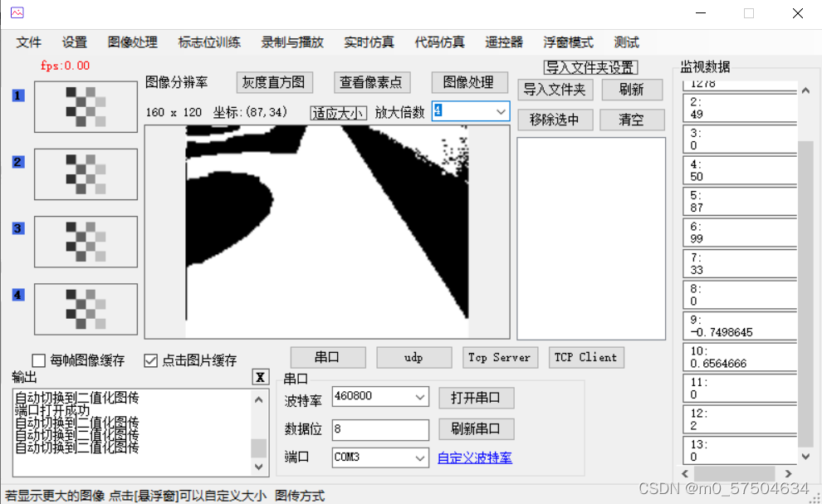Enable 每帧图像缓存 checkbox
Viewport: 822px width, 504px height.
click(x=38, y=360)
